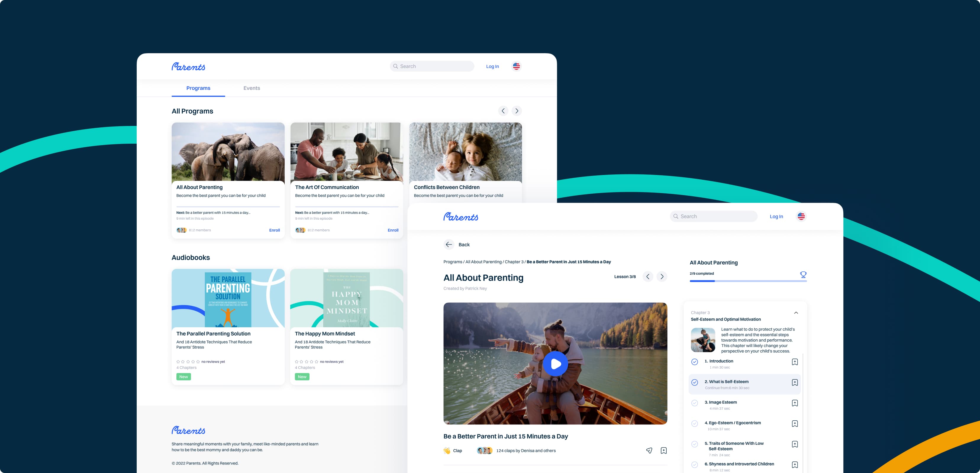
Task: Click the next lesson chevron beside Lesson 3/8
Action: 662,276
